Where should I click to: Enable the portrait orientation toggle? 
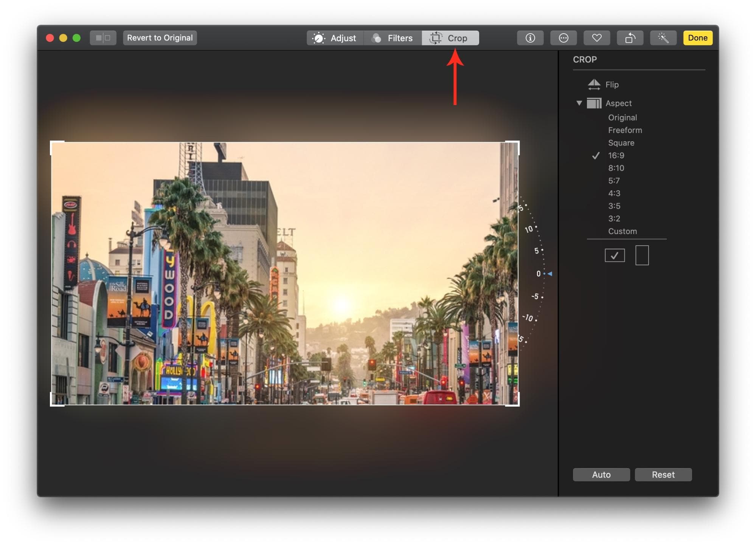tap(641, 255)
